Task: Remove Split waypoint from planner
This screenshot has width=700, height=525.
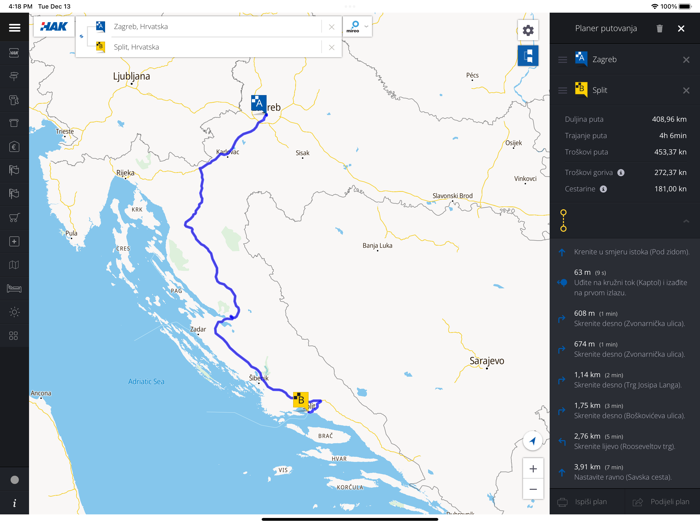Action: tap(686, 91)
